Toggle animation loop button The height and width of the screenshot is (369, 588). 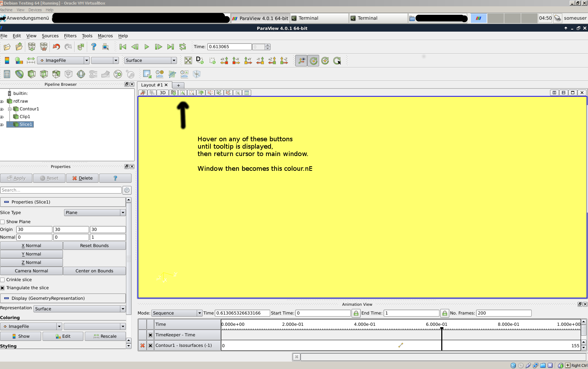coord(183,47)
